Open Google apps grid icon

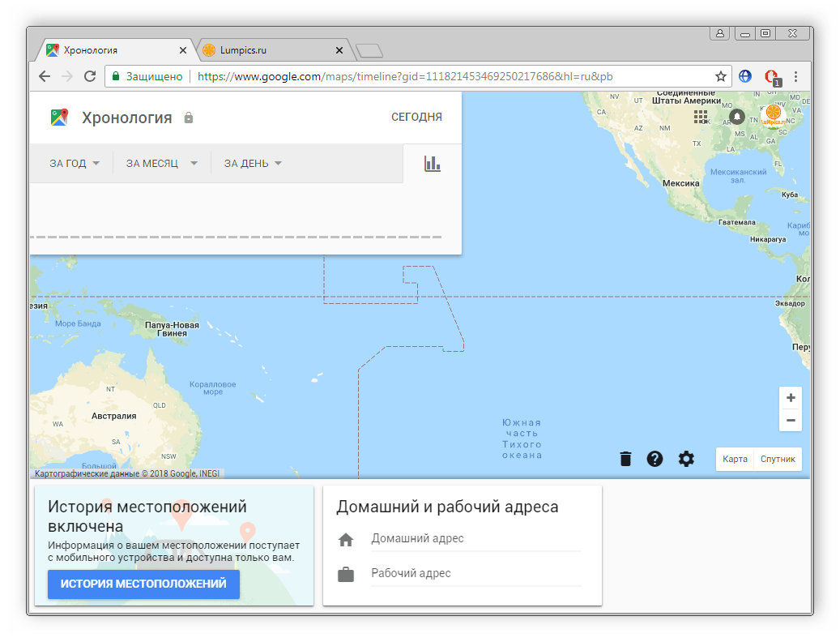coord(701,117)
